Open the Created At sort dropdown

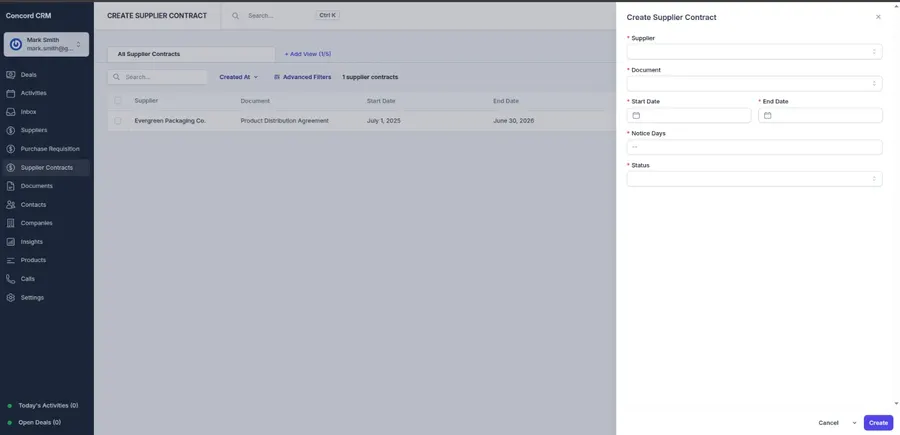[x=239, y=77]
